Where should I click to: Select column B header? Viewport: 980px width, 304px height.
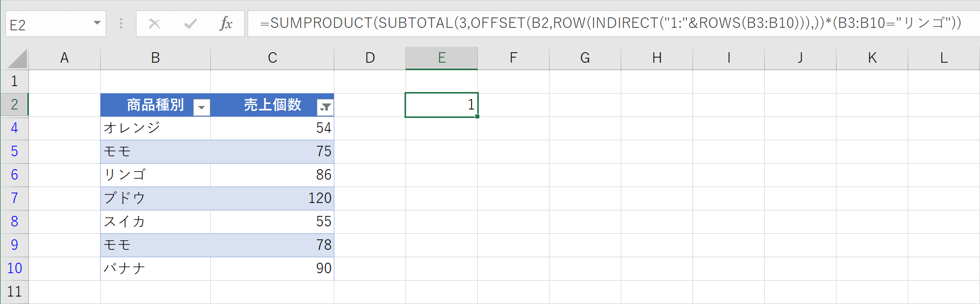point(155,58)
